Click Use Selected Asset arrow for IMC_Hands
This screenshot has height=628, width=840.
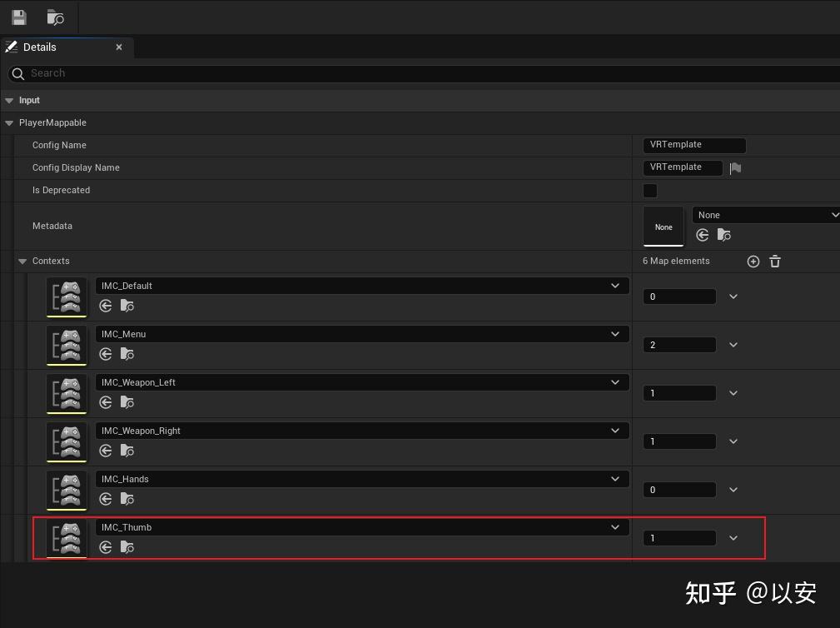point(105,499)
